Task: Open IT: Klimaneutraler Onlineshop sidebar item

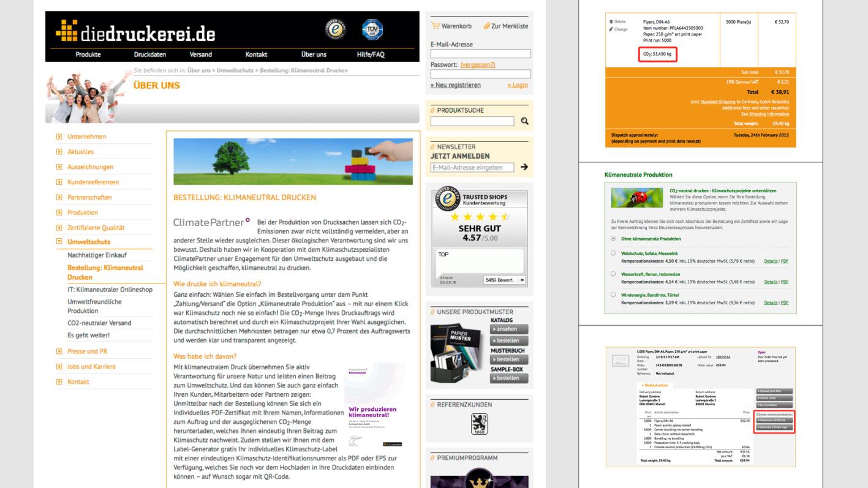Action: coord(110,290)
